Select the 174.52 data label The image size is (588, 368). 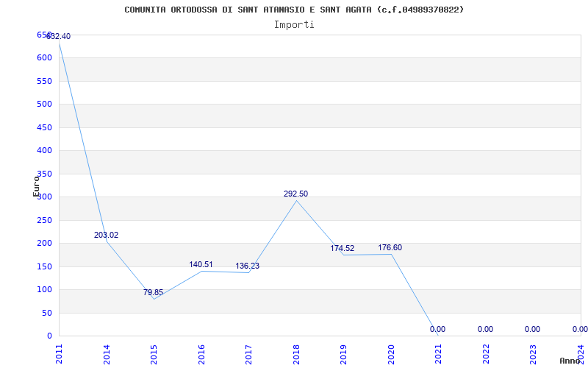(342, 248)
